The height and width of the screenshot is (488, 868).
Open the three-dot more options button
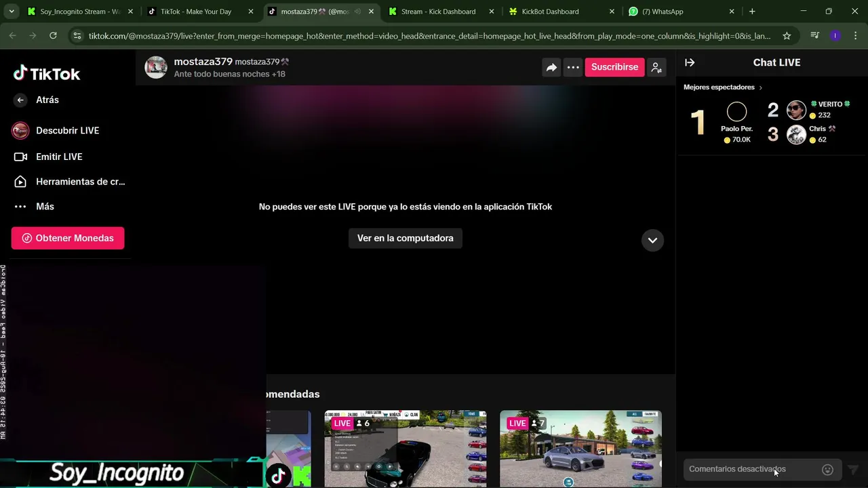tap(573, 67)
